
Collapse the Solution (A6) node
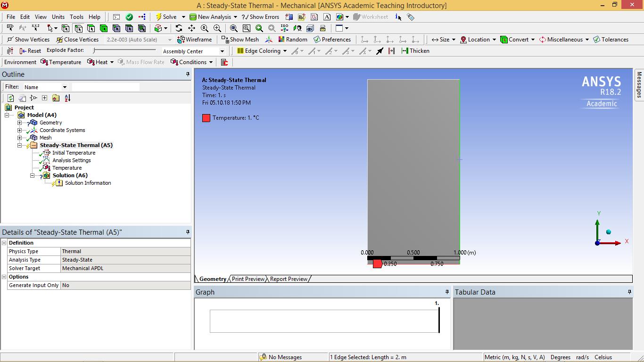pyautogui.click(x=33, y=175)
